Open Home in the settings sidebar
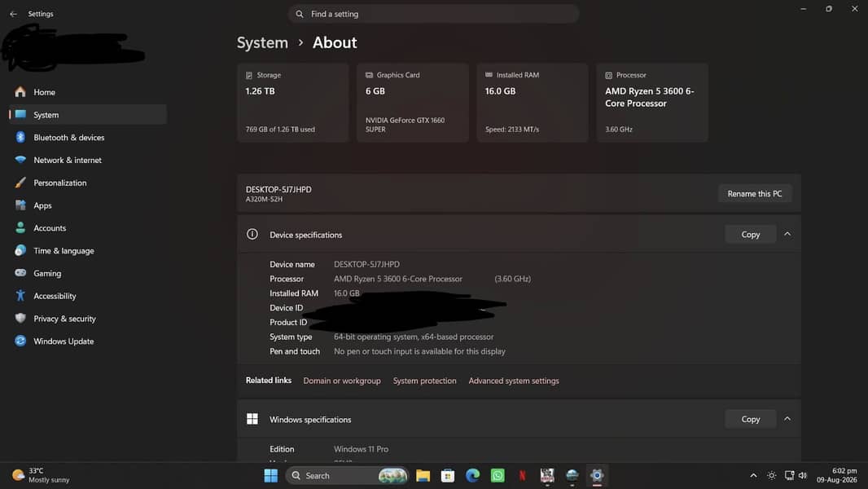Image resolution: width=868 pixels, height=489 pixels. (x=87, y=92)
